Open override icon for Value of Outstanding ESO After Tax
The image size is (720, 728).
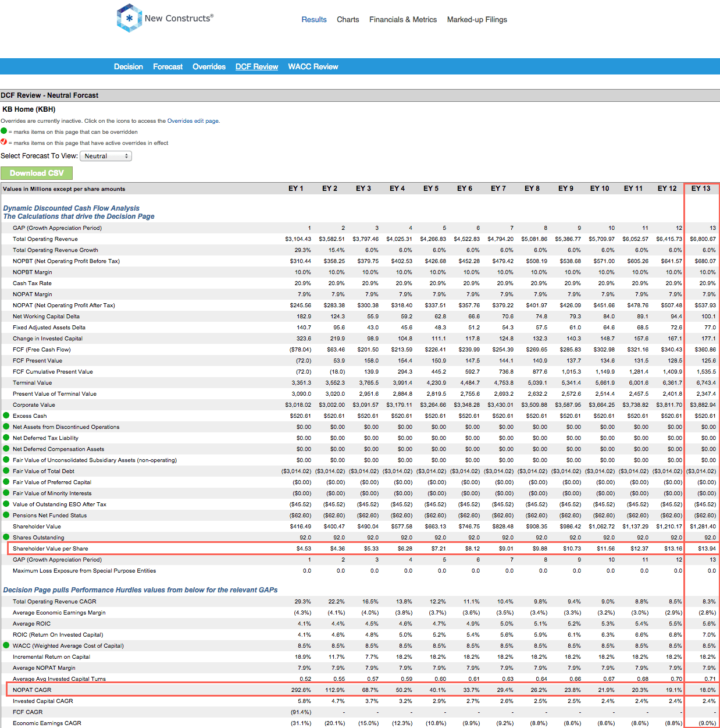tap(6, 504)
